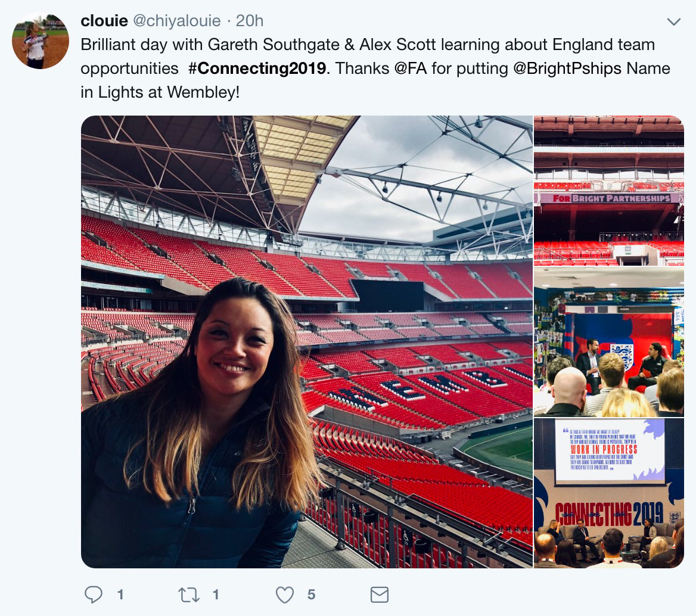Visit the @FA mention
The height and width of the screenshot is (616, 696).
(x=408, y=68)
